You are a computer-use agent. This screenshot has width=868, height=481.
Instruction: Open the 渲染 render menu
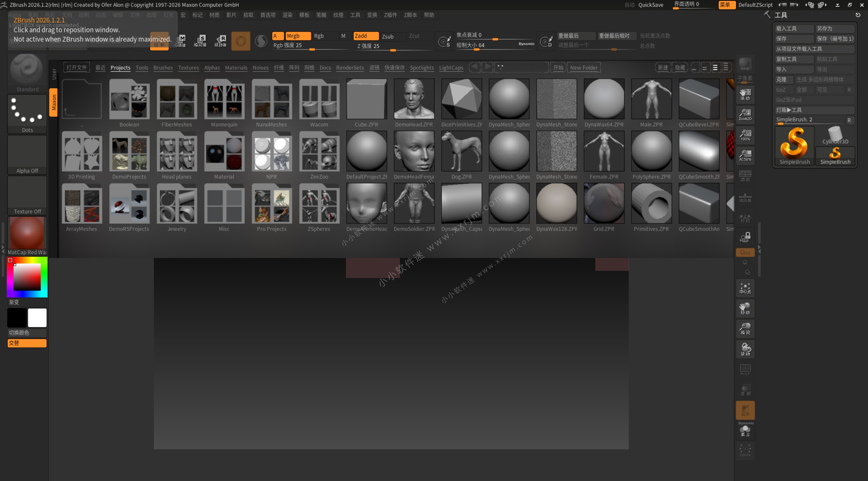click(x=287, y=15)
